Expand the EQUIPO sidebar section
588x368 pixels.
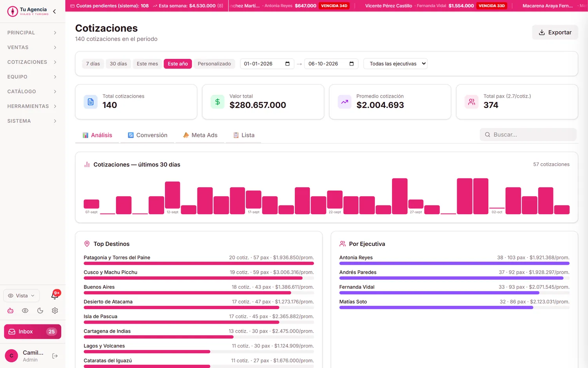point(32,77)
